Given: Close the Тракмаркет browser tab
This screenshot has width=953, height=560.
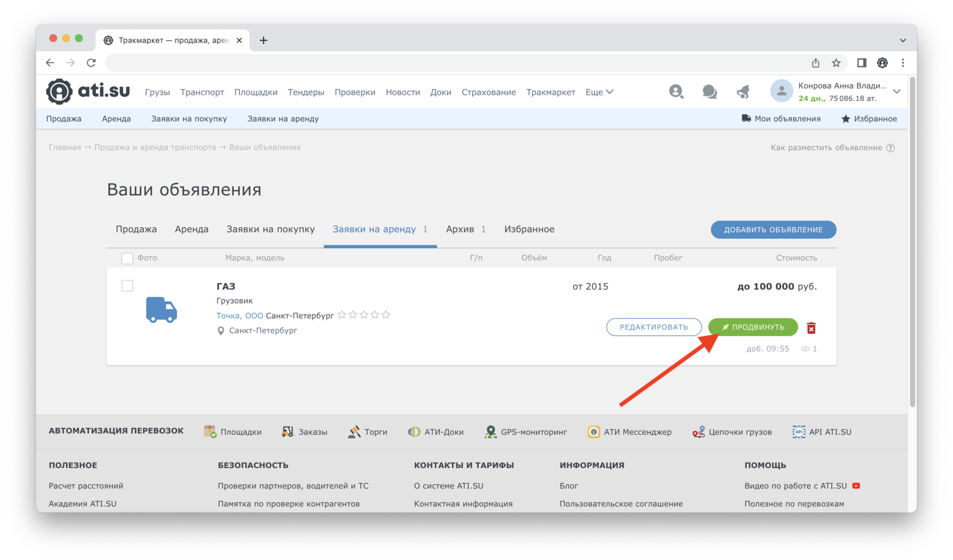Looking at the screenshot, I should coord(239,40).
